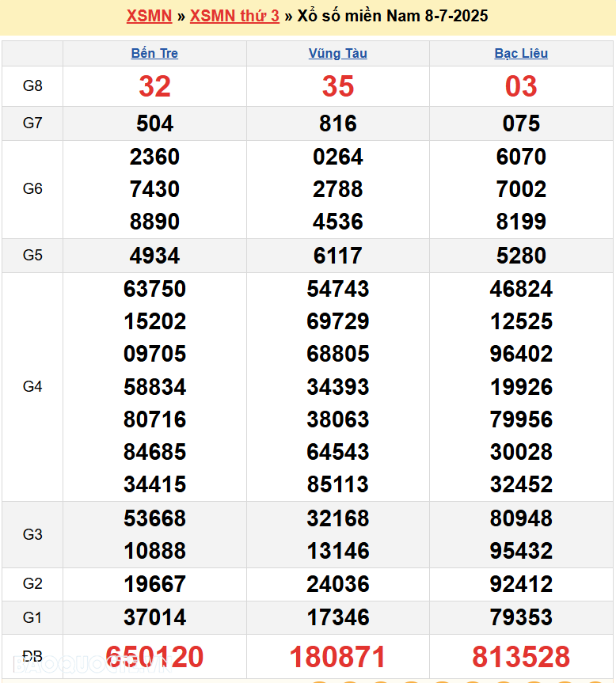Viewport: 616px width, 683px height.
Task: Click the G8 result 32 for Bến Tre
Action: (x=154, y=86)
